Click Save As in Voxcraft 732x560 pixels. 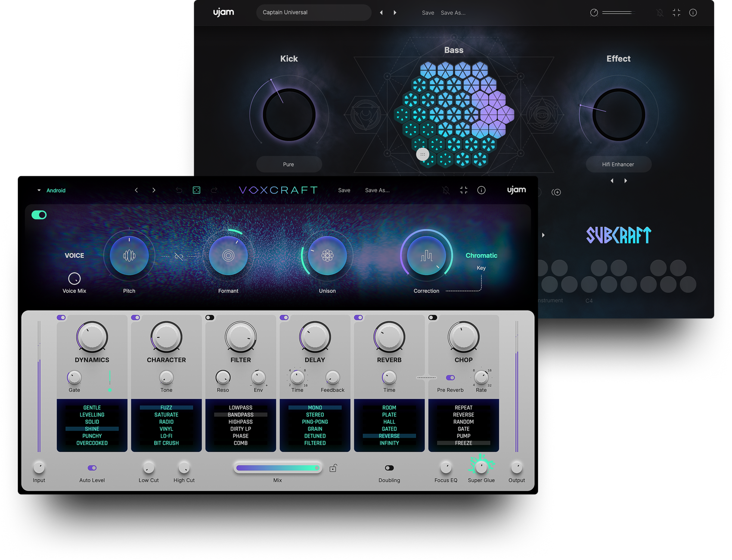[377, 190]
